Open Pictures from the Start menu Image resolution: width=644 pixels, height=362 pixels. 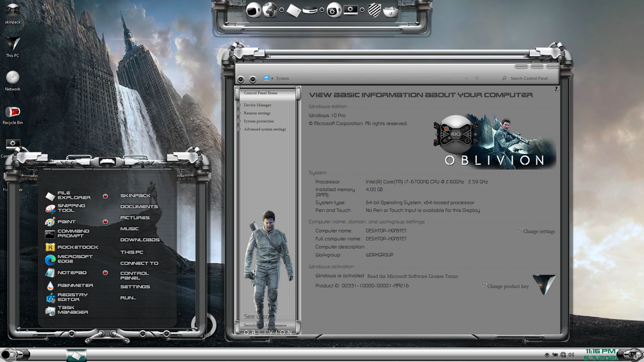click(135, 218)
